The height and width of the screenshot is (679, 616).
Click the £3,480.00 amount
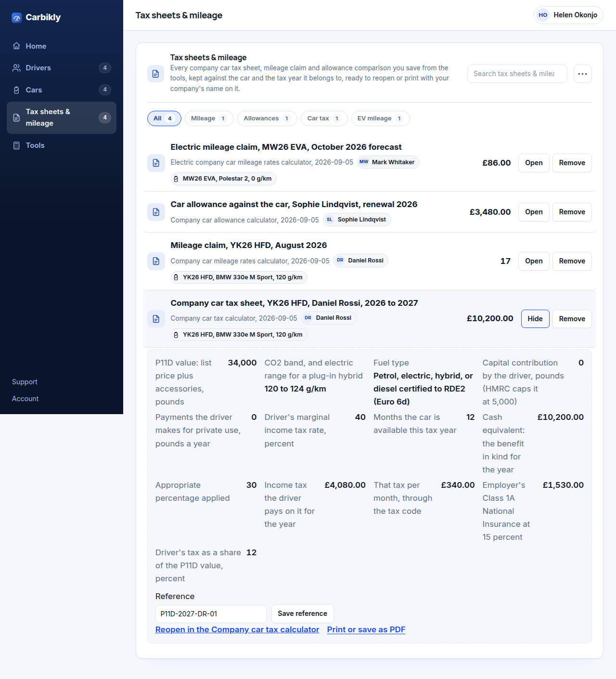tap(490, 212)
